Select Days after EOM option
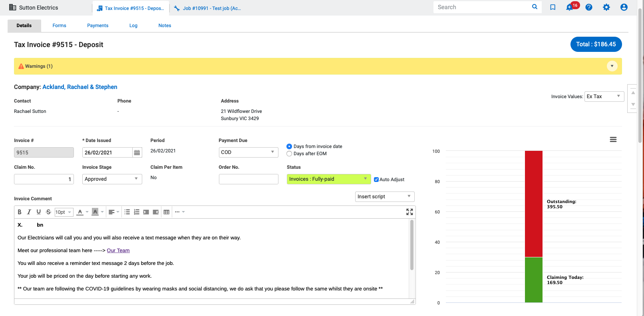Screen dimensions: 644x316 point(289,154)
